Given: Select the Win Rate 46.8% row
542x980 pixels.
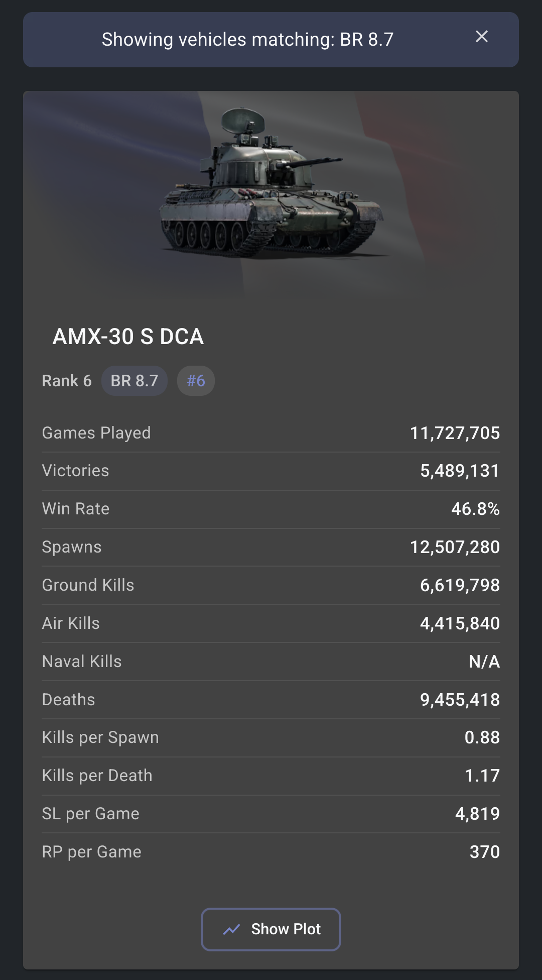Looking at the screenshot, I should click(271, 509).
